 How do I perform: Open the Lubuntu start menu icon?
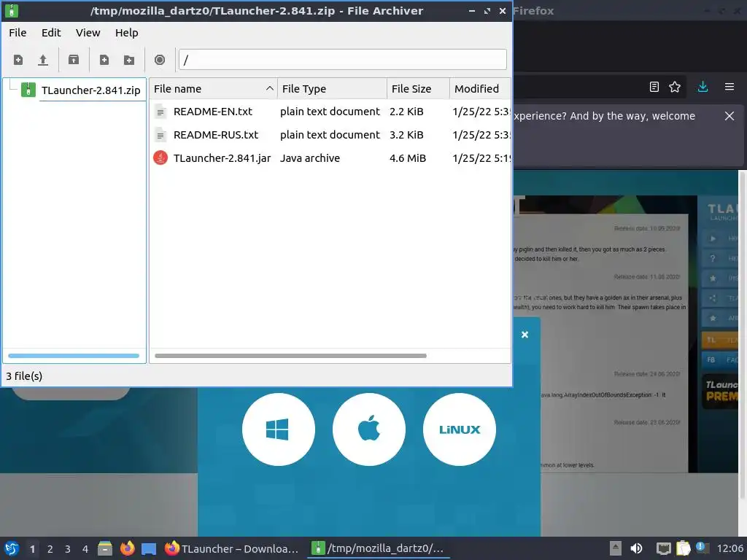12,548
